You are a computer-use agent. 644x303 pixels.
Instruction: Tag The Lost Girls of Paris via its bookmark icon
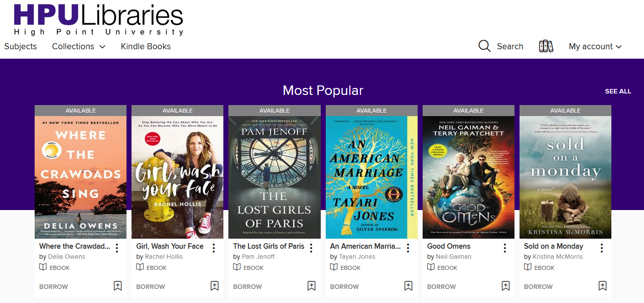tap(311, 285)
